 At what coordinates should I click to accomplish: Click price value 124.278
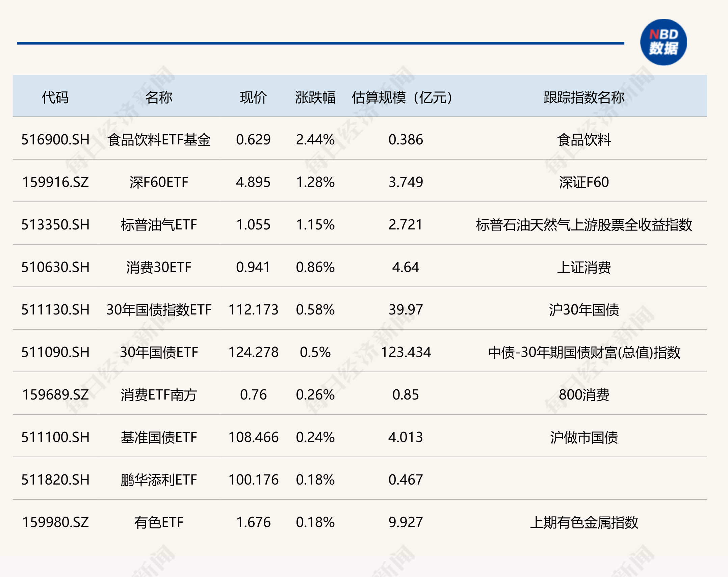tap(253, 352)
